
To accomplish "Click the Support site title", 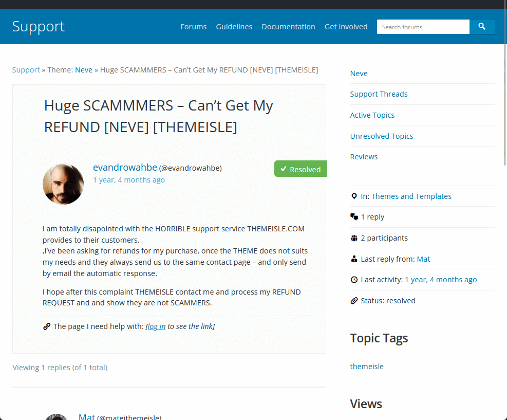I will 39,27.
